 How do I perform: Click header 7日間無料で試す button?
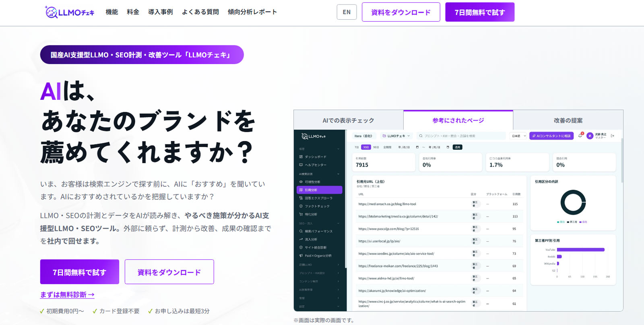[480, 12]
